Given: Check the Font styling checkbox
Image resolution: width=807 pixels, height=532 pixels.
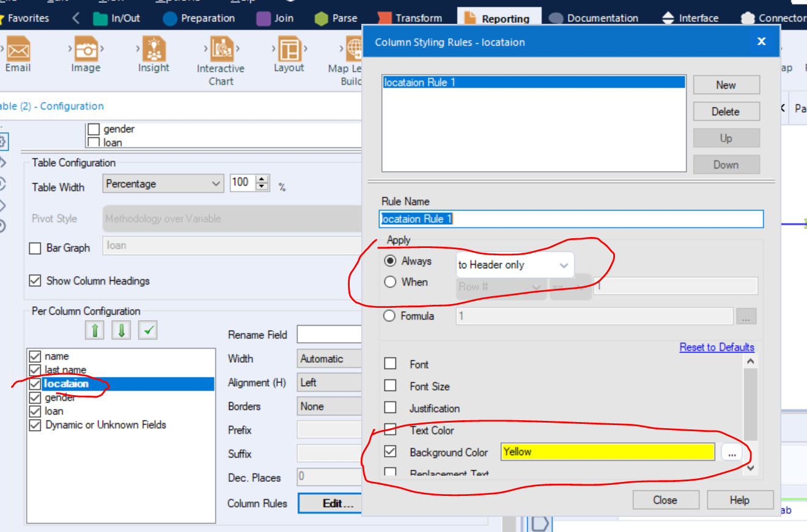Looking at the screenshot, I should tap(390, 364).
